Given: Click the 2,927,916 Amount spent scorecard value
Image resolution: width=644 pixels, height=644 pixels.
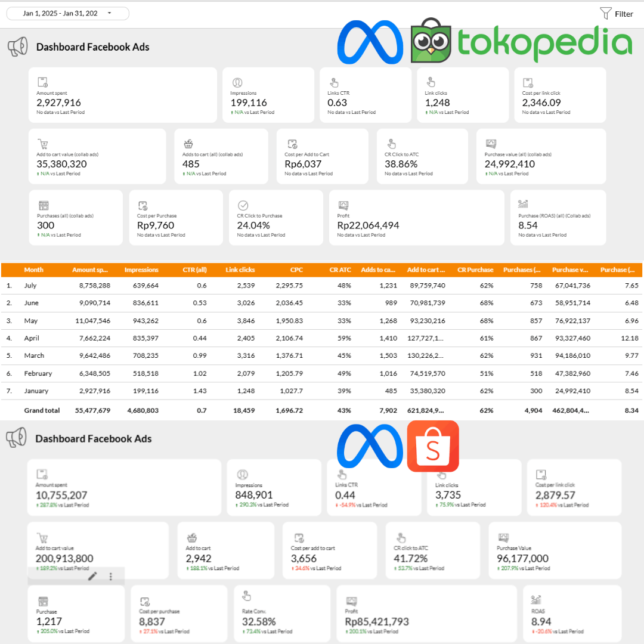Looking at the screenshot, I should point(58,103).
